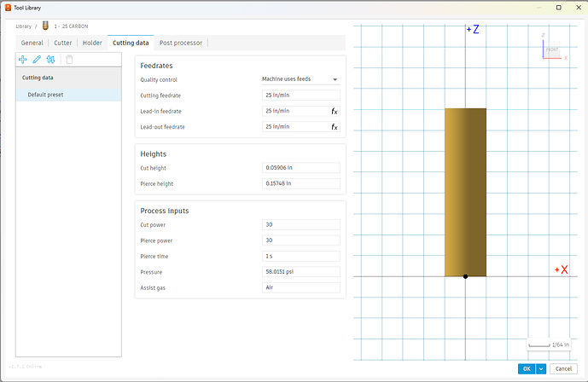Screen dimensions: 588x382
Task: Click the Tool Library app icon in title bar
Action: 8,8
